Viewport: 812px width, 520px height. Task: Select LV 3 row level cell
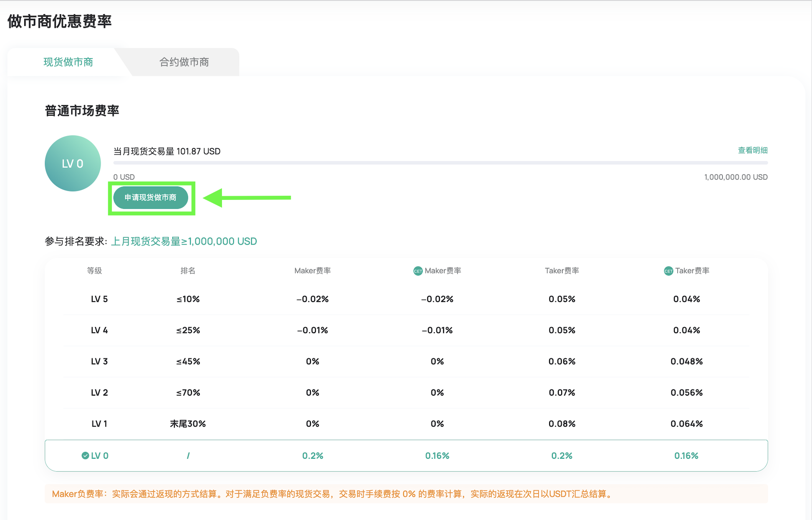pos(99,361)
